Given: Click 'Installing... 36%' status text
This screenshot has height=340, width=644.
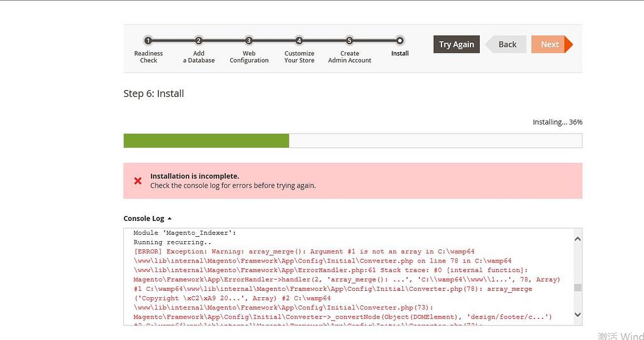Looking at the screenshot, I should (x=557, y=122).
